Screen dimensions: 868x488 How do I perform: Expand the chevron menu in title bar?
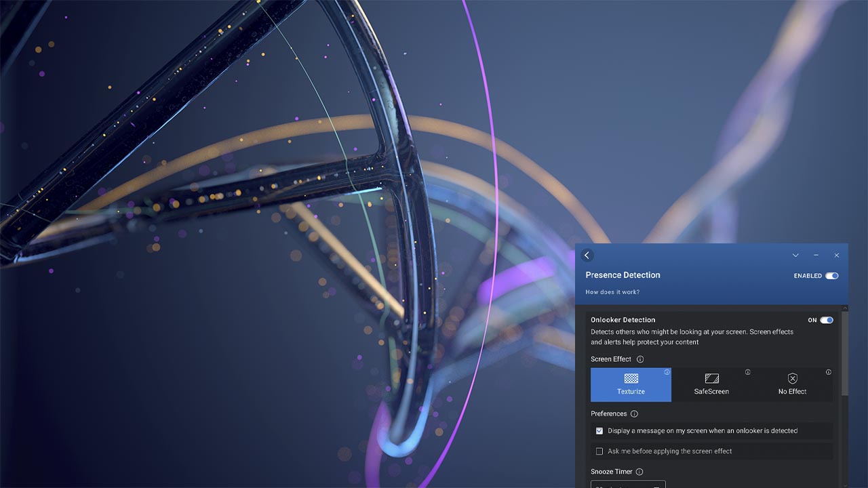(x=795, y=256)
